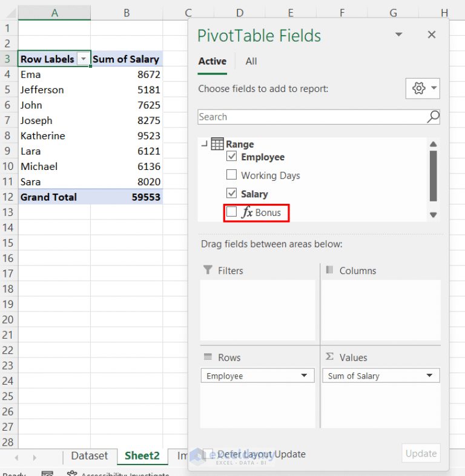Select the cell with value 59553

(127, 197)
